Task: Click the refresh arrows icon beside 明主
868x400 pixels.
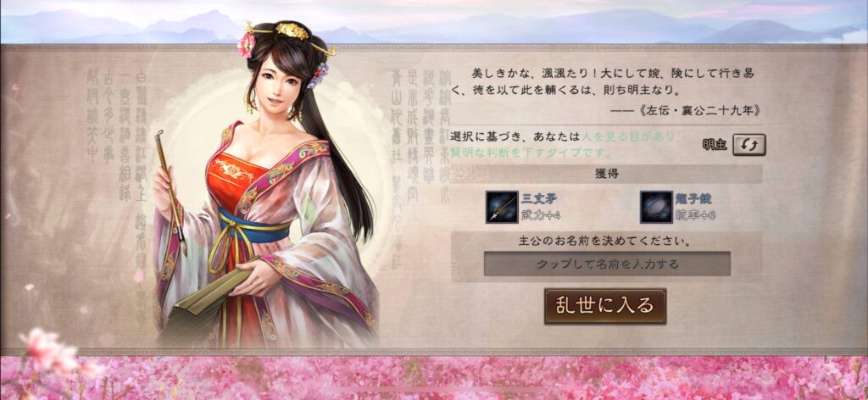Action: 749,144
